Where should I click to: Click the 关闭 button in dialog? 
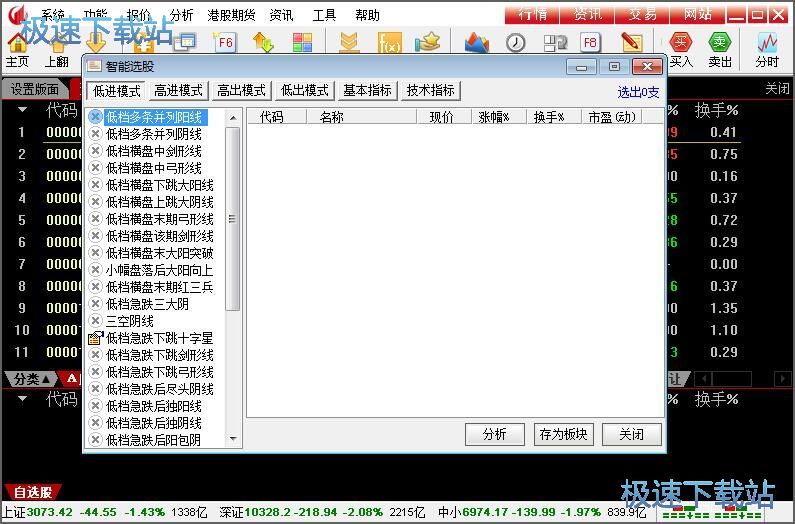632,434
